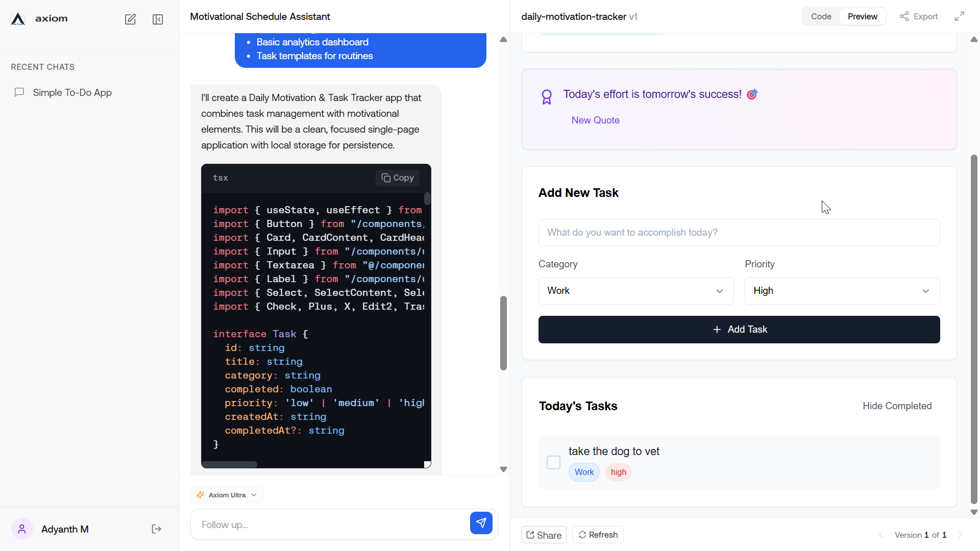Hide completed tasks in Today's Tasks

click(x=897, y=406)
